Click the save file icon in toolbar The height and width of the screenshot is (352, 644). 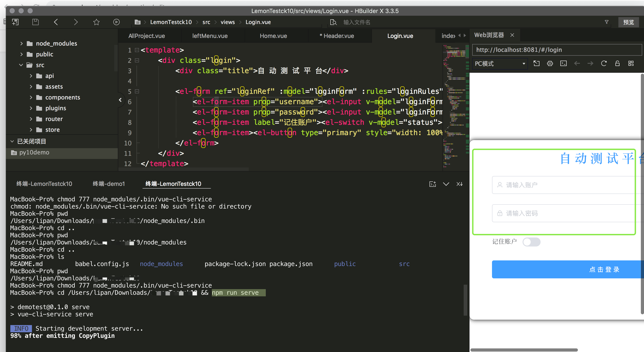[36, 22]
